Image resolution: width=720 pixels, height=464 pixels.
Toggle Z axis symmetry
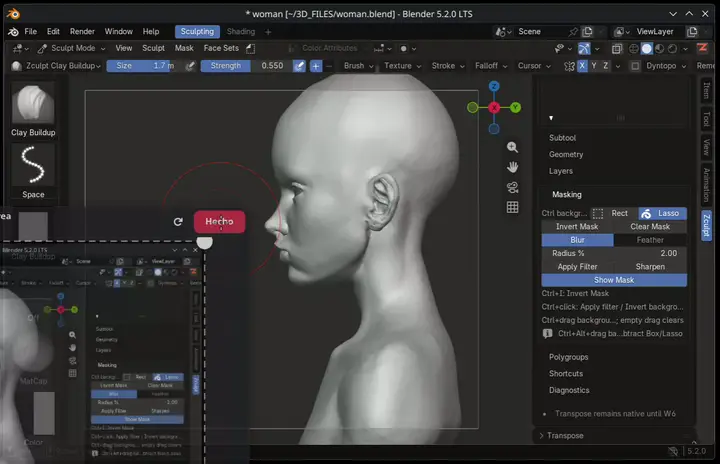(x=606, y=66)
